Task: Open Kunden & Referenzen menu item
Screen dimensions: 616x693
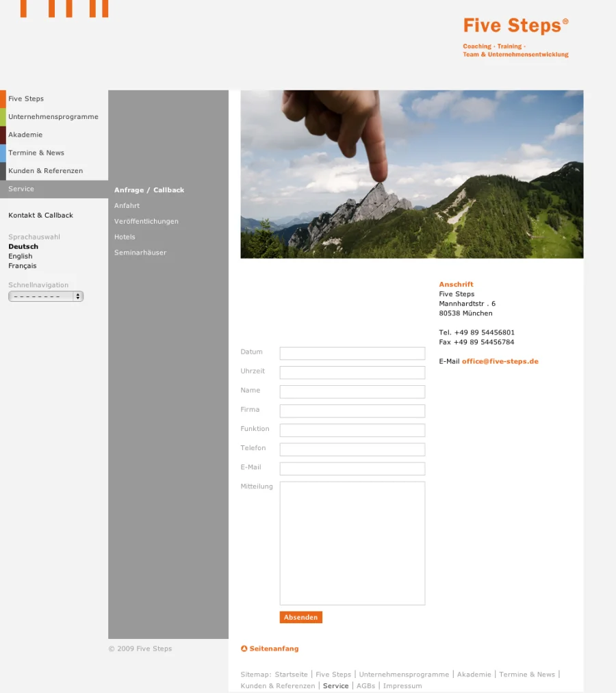Action: tap(45, 171)
